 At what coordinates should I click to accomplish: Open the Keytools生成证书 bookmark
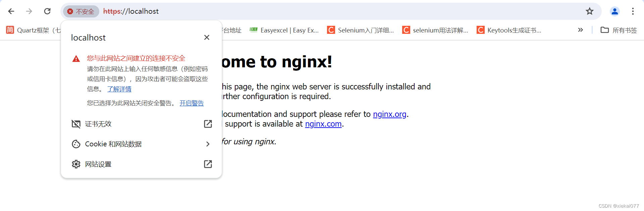pyautogui.click(x=509, y=30)
